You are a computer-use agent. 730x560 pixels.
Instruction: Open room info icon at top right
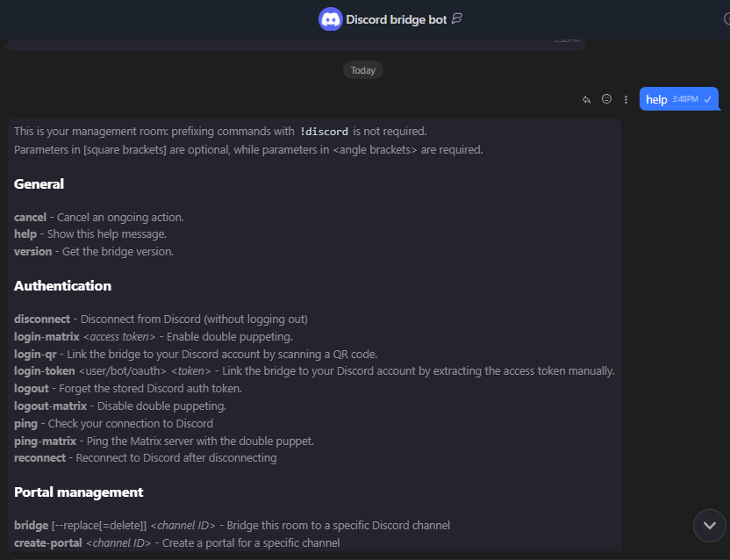click(725, 19)
